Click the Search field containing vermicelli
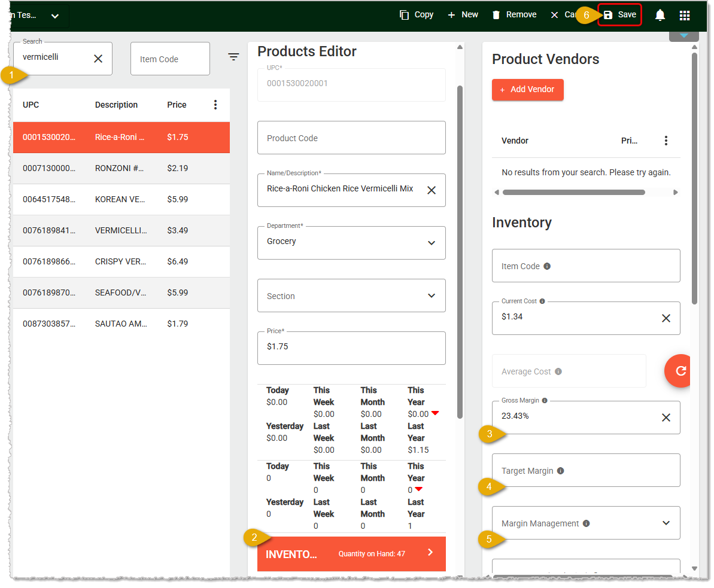714x588 pixels. point(63,59)
